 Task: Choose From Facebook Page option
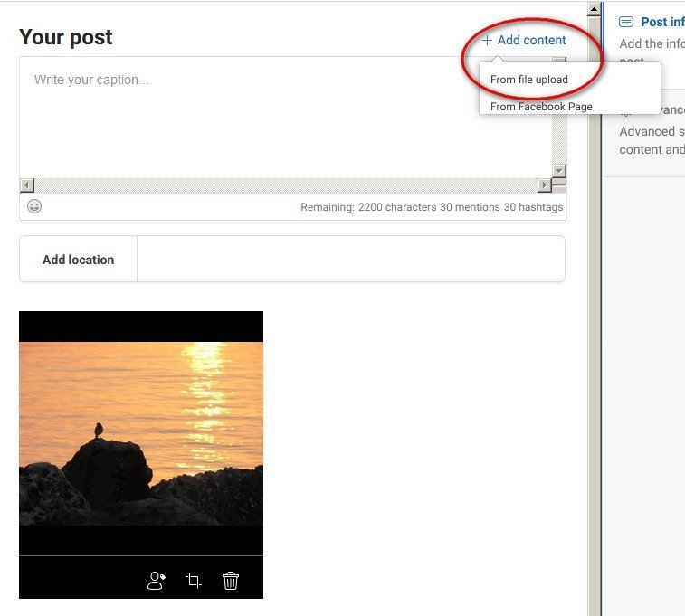pyautogui.click(x=541, y=107)
